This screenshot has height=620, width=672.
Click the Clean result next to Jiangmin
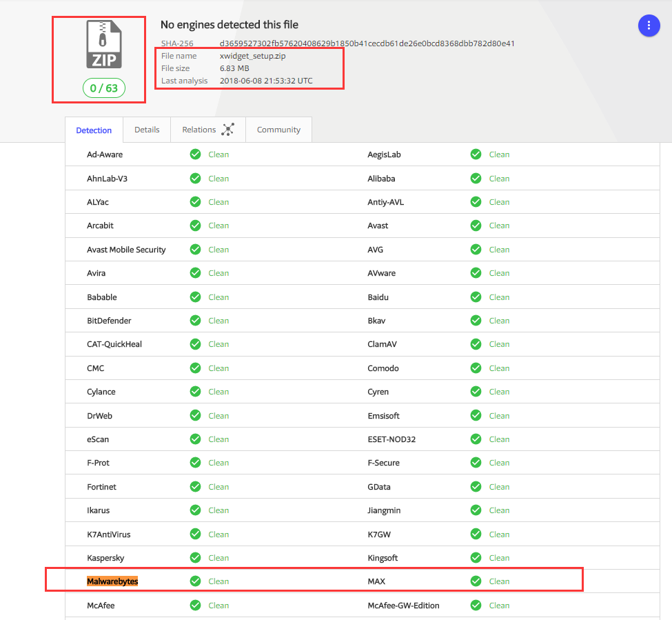(499, 510)
